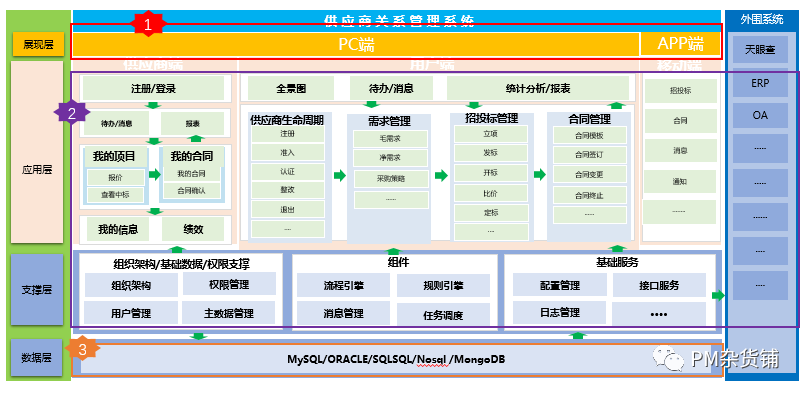Image resolution: width=805 pixels, height=394 pixels.
Task: Select the 我的项目 heading
Action: click(x=114, y=156)
